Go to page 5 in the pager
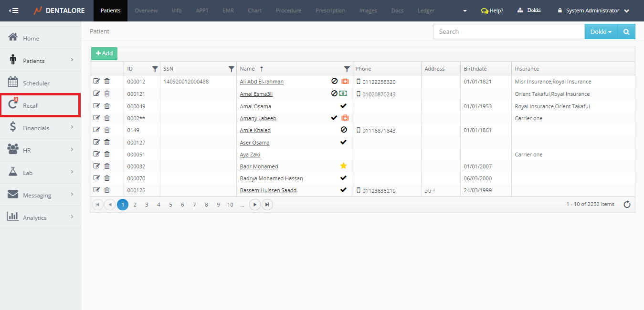Image resolution: width=644 pixels, height=310 pixels. (x=170, y=205)
